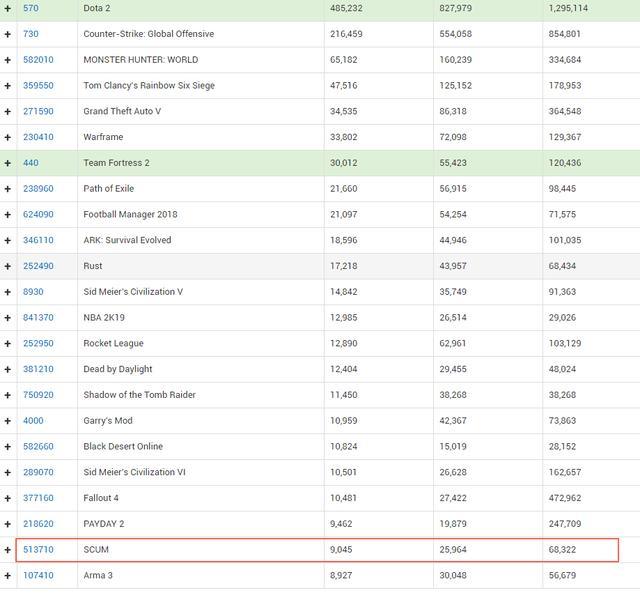
Task: Click the 364,548 value for Grand Theft Auto V
Action: (x=565, y=111)
